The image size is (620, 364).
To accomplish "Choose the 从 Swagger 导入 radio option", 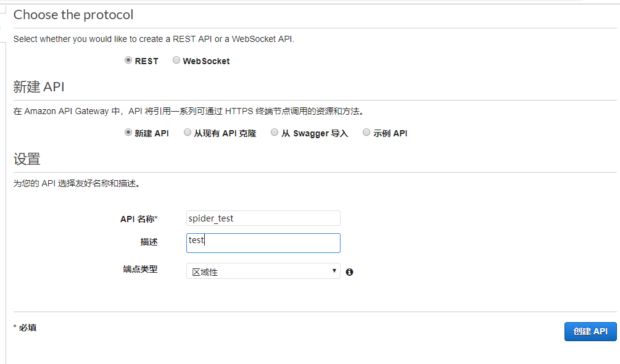I will 275,133.
